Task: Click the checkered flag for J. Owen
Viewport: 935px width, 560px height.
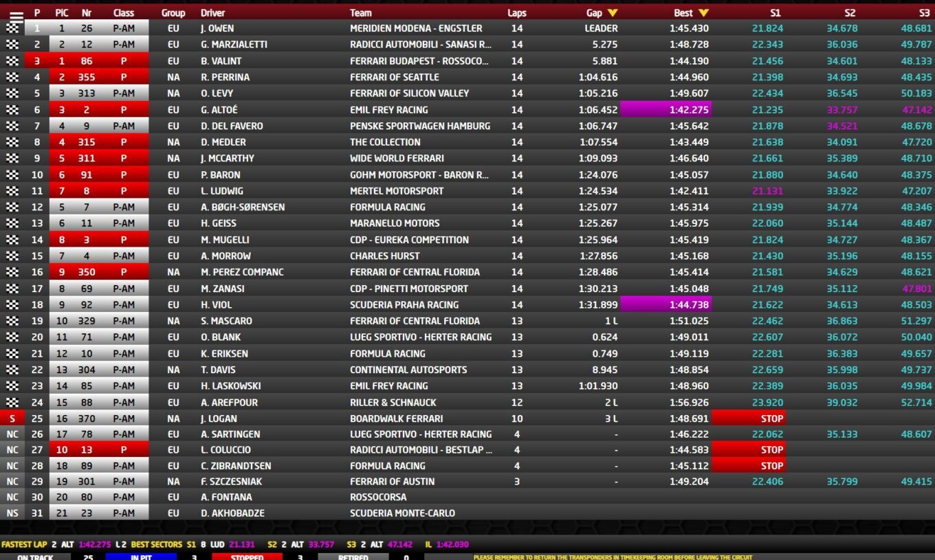Action: pyautogui.click(x=12, y=28)
